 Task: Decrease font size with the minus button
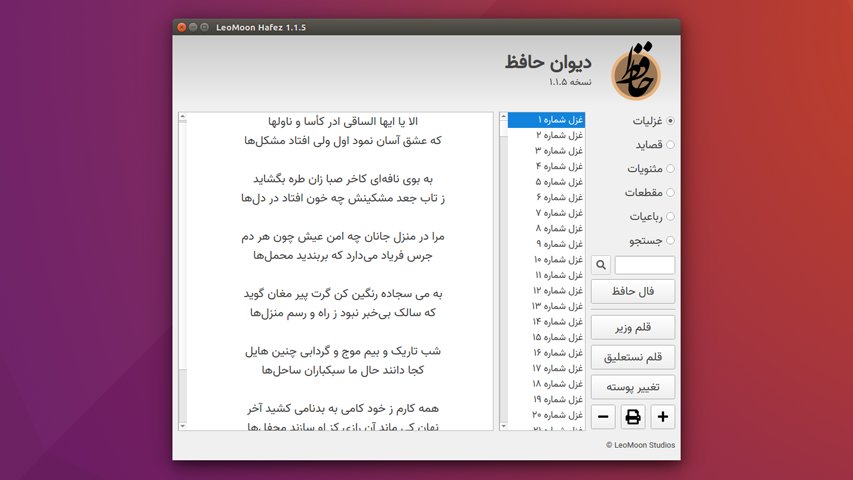coord(603,417)
